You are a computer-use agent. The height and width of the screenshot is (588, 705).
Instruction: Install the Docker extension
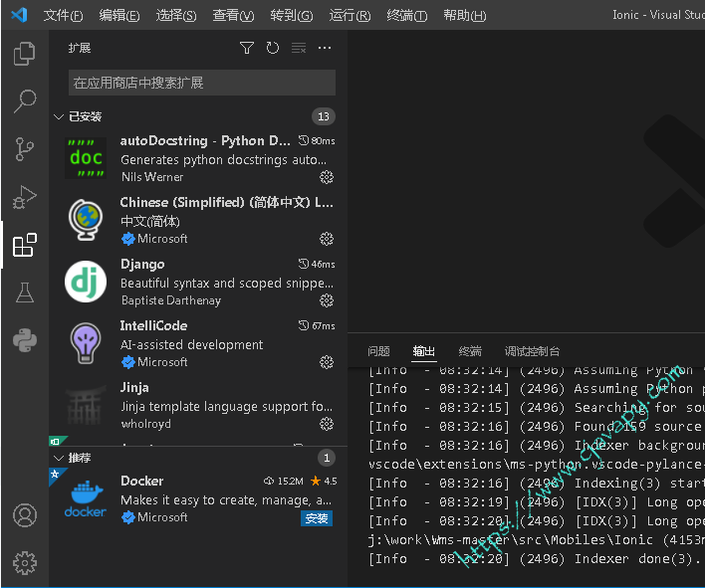tap(317, 518)
